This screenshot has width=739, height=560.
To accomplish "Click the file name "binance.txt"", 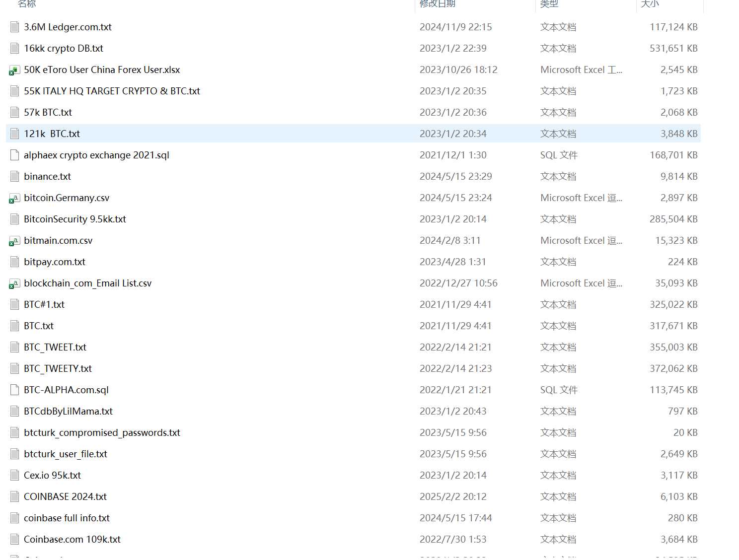I will pyautogui.click(x=47, y=176).
